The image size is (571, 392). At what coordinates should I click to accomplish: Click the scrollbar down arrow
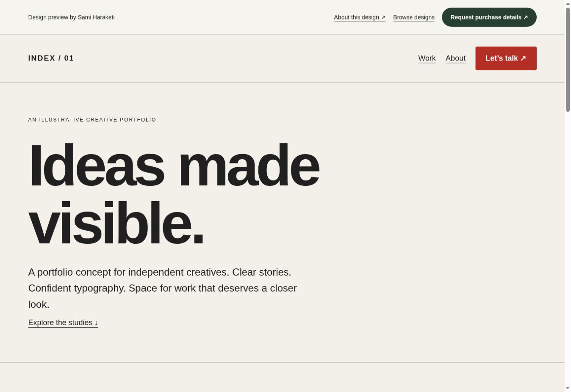[568, 388]
